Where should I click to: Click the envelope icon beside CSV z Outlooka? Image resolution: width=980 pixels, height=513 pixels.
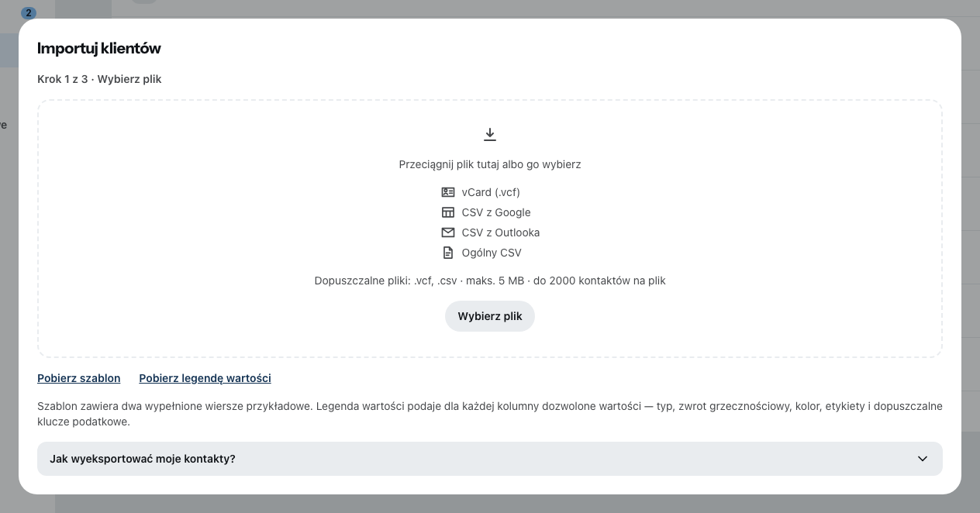448,232
